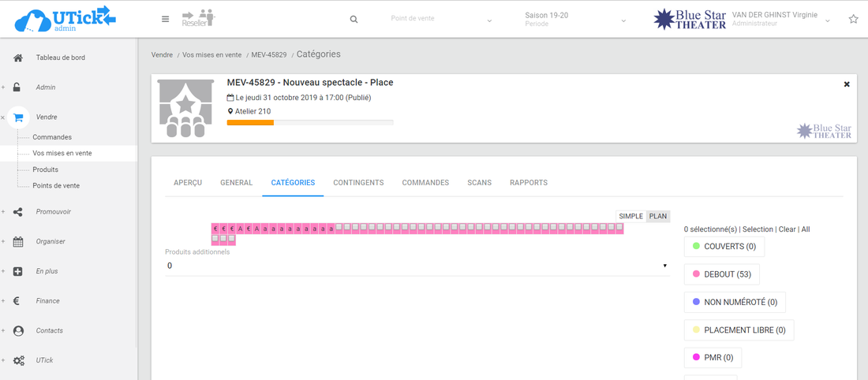Open Tableau de bord home icon
This screenshot has width=868, height=380.
click(x=18, y=58)
